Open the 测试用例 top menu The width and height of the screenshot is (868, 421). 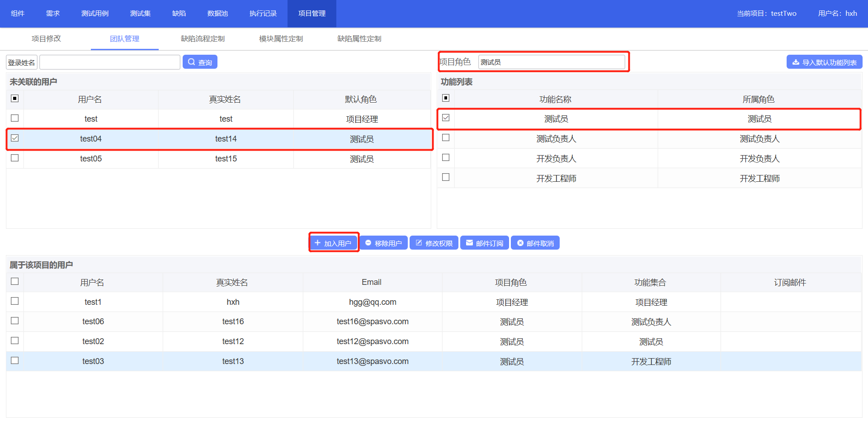(x=95, y=14)
